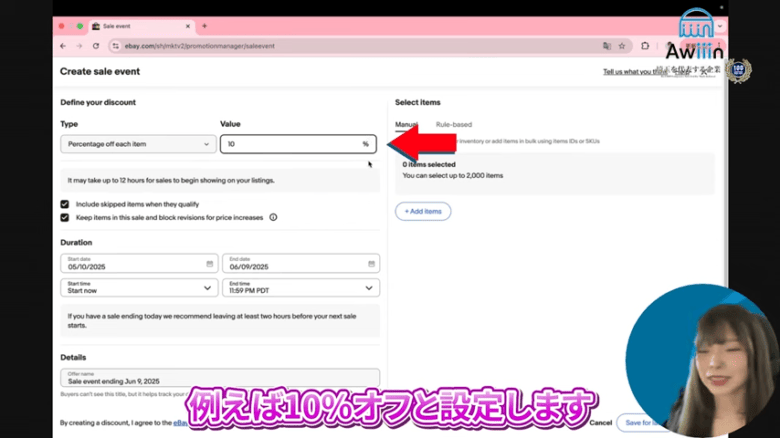Image resolution: width=780 pixels, height=438 pixels.
Task: Click the Start date field
Action: 139,263
